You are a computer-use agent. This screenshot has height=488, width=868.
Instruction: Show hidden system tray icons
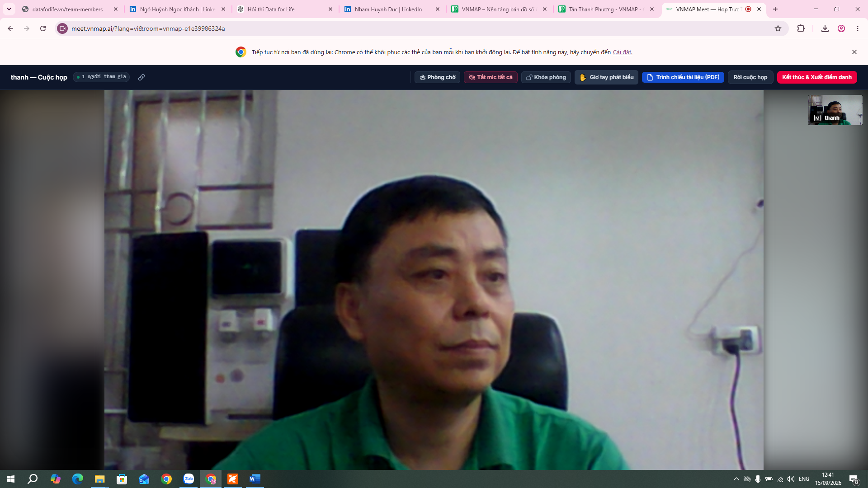tap(736, 479)
